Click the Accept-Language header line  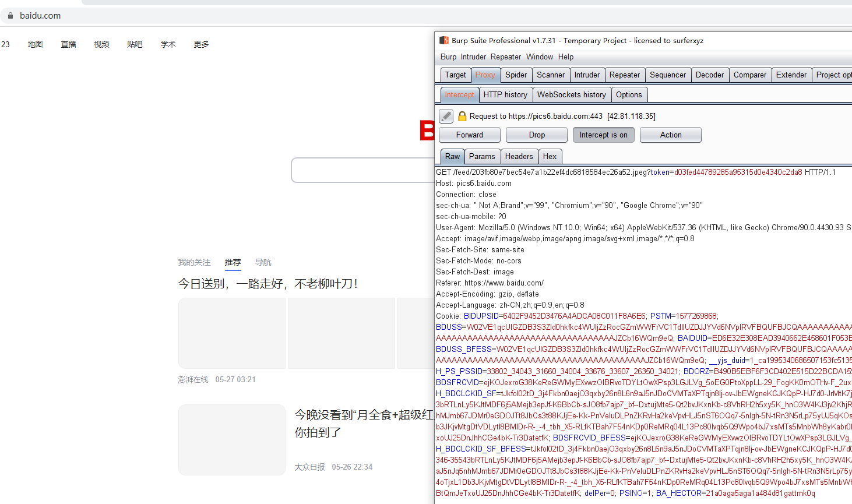click(510, 305)
